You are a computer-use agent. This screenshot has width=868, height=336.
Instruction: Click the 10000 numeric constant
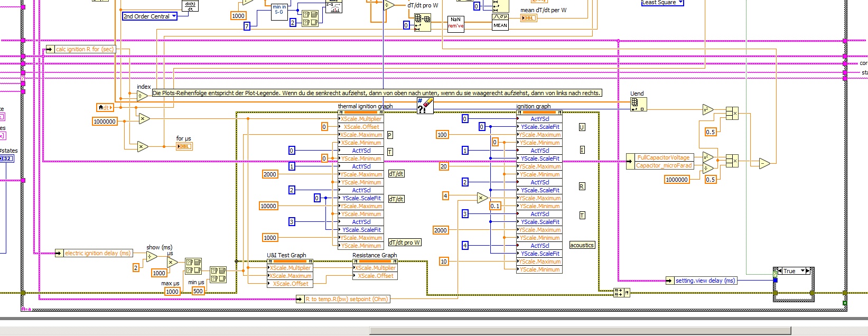click(x=268, y=206)
